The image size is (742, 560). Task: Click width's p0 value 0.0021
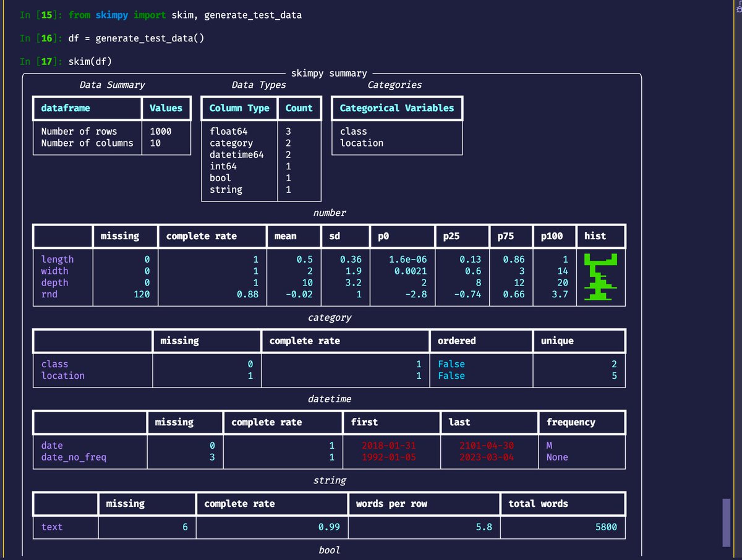411,271
